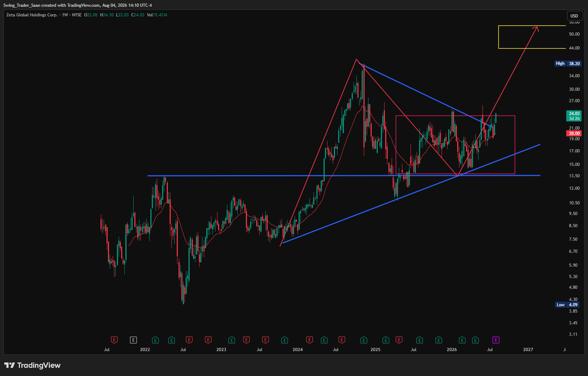Click the High 38.20 price marker
Viewport: 588px width, 376px height.
[x=568, y=63]
